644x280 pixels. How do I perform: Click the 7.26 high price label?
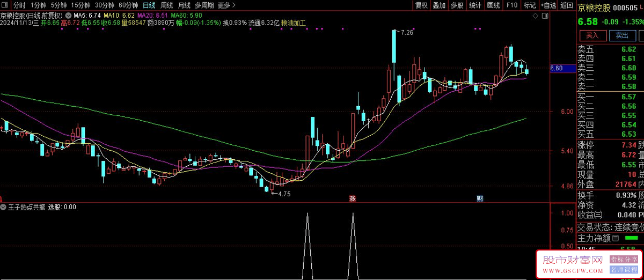tap(407, 33)
